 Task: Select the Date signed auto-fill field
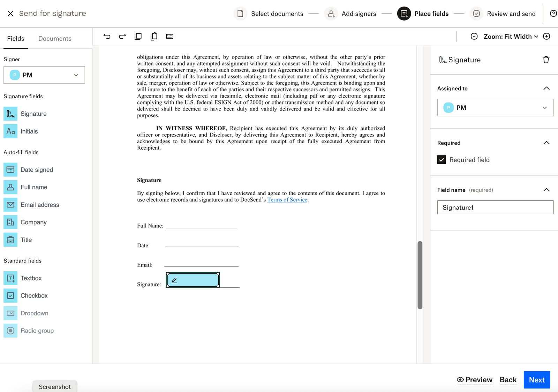click(37, 170)
